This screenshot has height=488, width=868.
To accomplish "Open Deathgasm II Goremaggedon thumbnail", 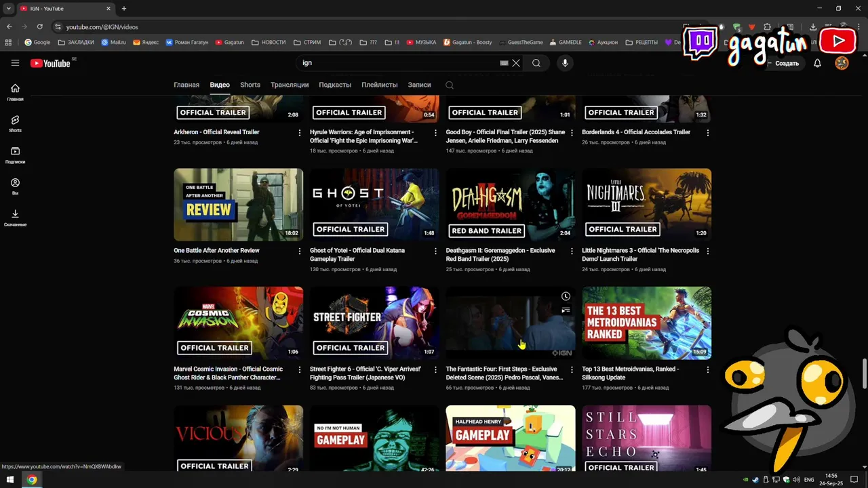I will 510,205.
